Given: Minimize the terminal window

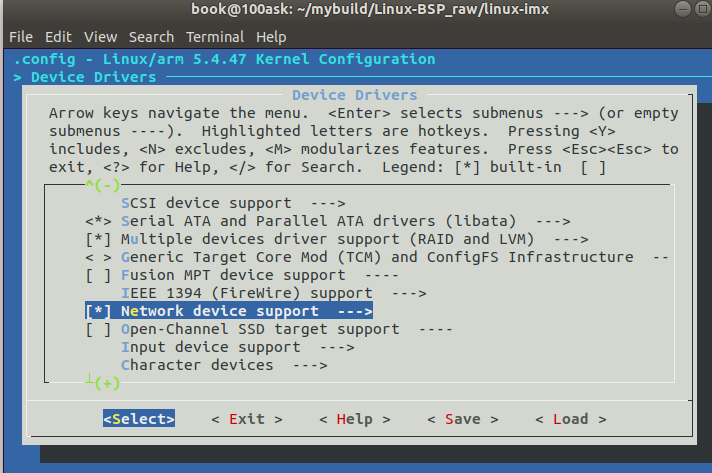Looking at the screenshot, I should click(682, 9).
